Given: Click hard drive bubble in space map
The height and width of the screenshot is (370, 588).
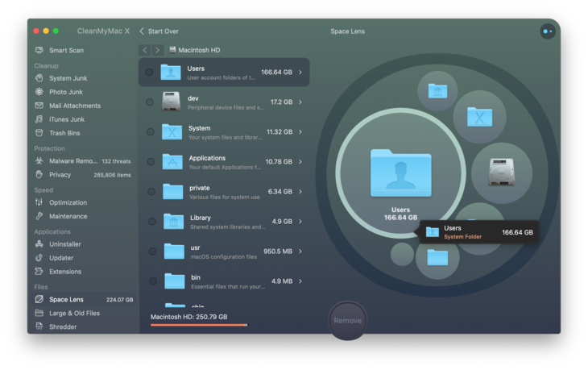Looking at the screenshot, I should 502,173.
